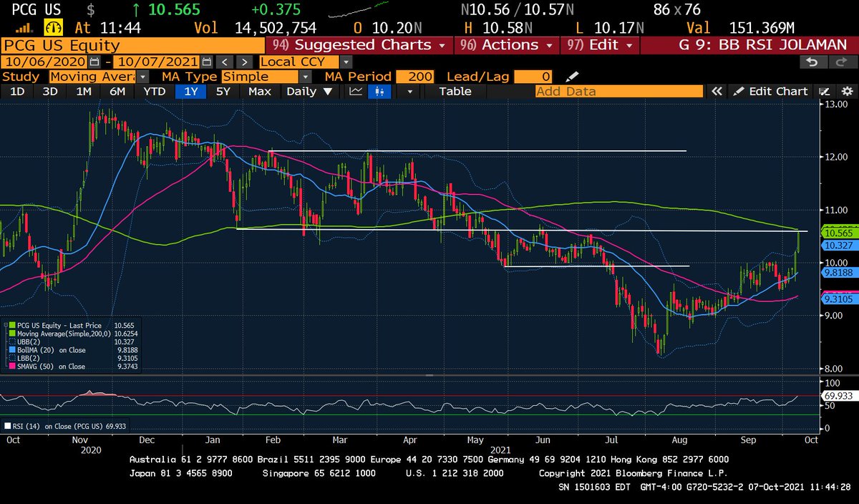Select the 1M range tab

[x=84, y=91]
